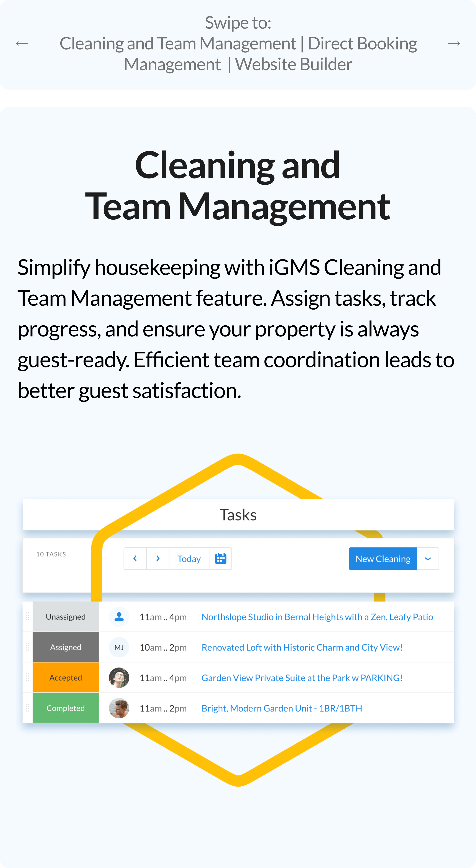Grab drag handle of Assigned row
Screen dimensions: 476x868
(x=28, y=647)
